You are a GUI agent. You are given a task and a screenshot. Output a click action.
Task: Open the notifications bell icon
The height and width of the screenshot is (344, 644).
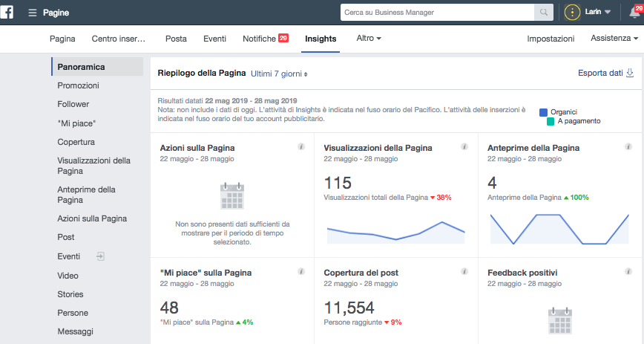(634, 13)
